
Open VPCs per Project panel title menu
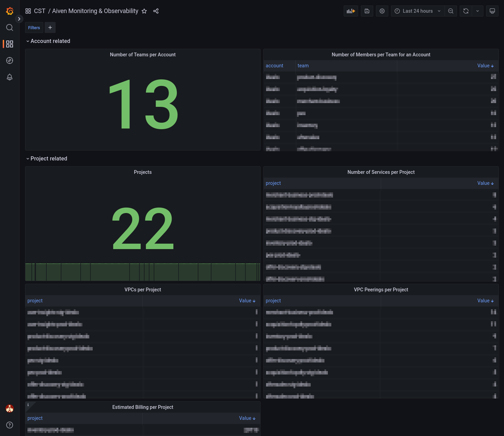pyautogui.click(x=143, y=290)
